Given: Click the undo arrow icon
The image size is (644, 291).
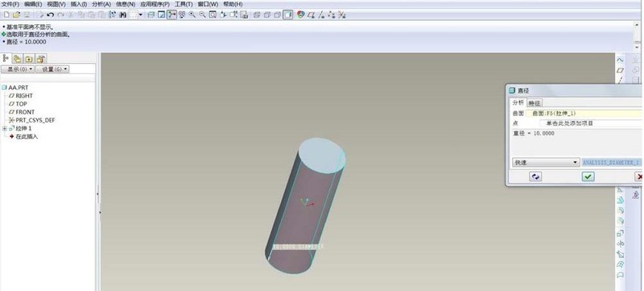Looking at the screenshot, I should pos(50,15).
